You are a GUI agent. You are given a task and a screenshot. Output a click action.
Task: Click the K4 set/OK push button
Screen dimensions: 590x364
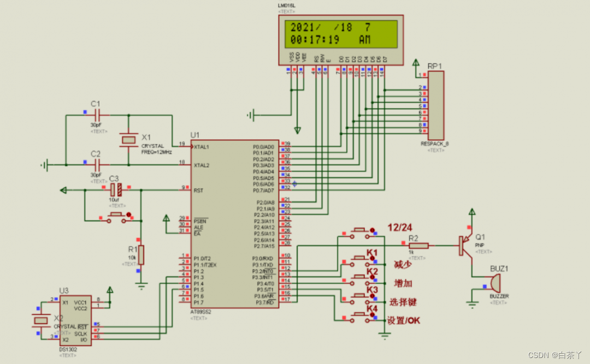pyautogui.click(x=360, y=318)
